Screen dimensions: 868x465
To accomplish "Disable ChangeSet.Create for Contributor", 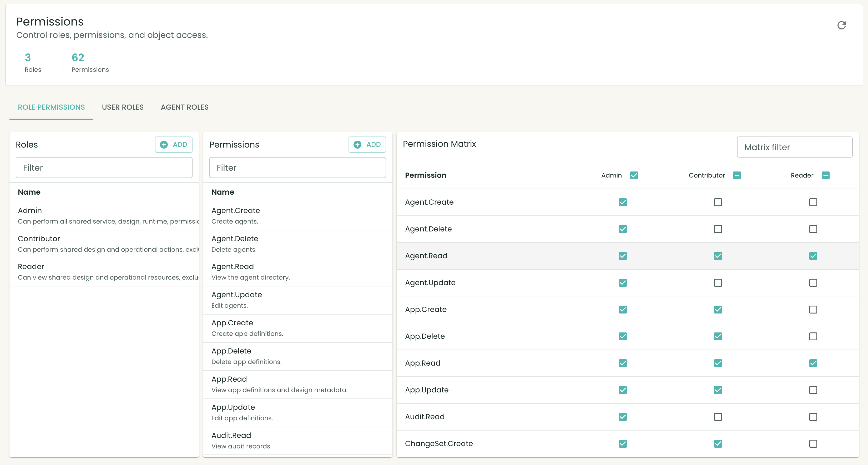I will click(x=718, y=444).
